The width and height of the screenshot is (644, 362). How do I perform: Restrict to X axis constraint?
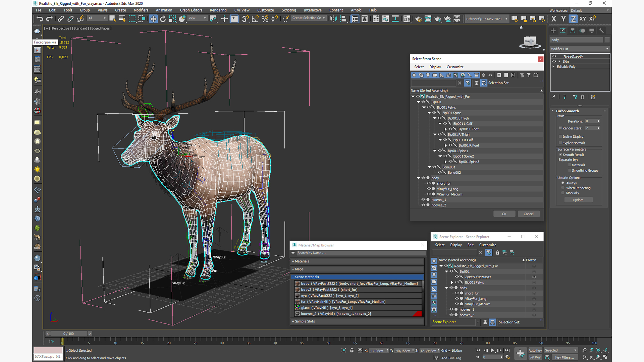coord(554,19)
